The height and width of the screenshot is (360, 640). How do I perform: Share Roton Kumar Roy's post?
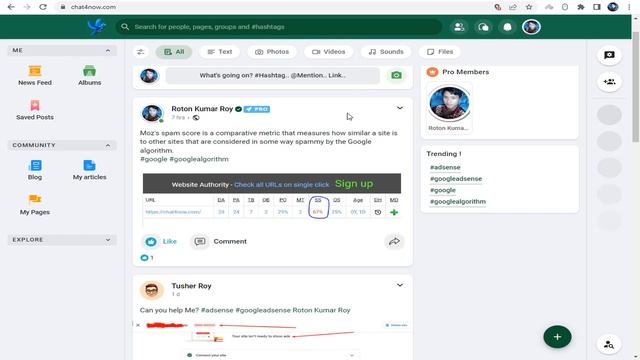click(394, 241)
